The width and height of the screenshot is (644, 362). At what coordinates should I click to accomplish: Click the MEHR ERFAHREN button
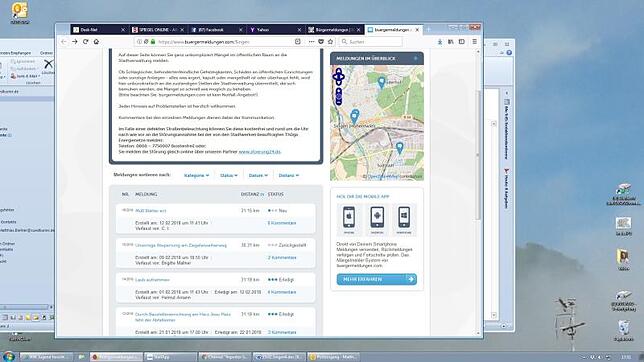377,279
